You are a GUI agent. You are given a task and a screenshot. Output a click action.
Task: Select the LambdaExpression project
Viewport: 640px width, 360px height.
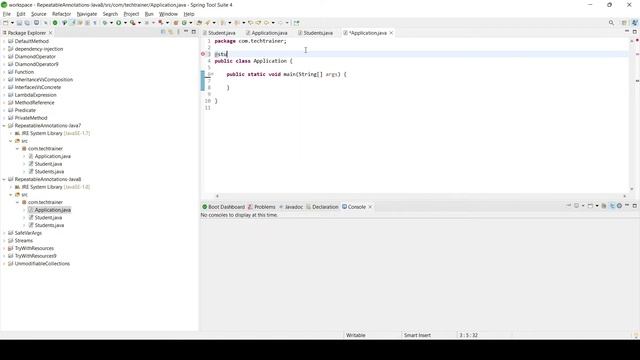(36, 95)
